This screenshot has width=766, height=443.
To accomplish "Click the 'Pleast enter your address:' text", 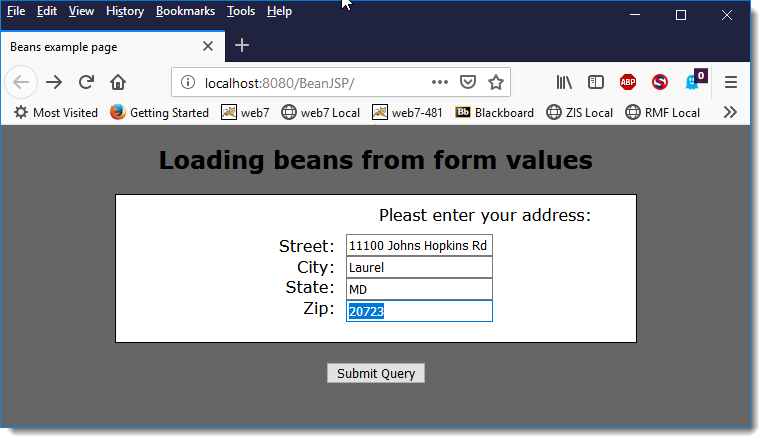I will coord(485,215).
